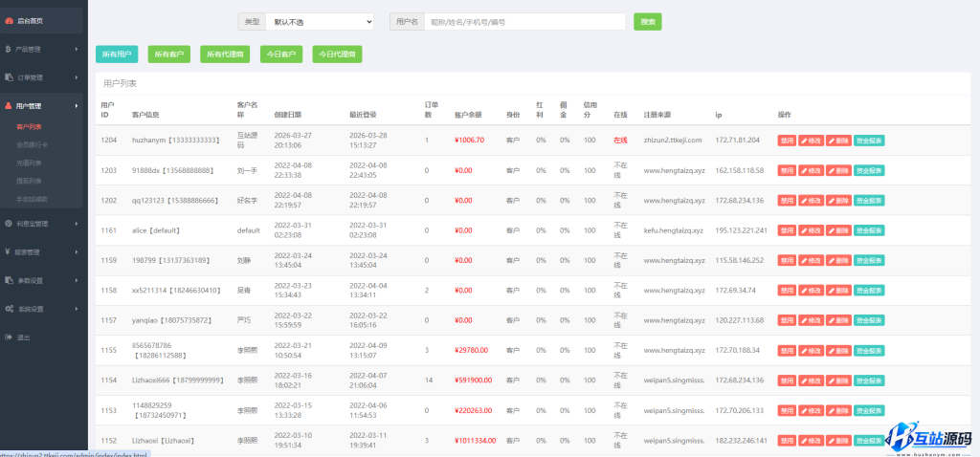Screen dimensions: 980x457
Task: Click the 参数设置 sidebar icon
Action: (x=9, y=280)
